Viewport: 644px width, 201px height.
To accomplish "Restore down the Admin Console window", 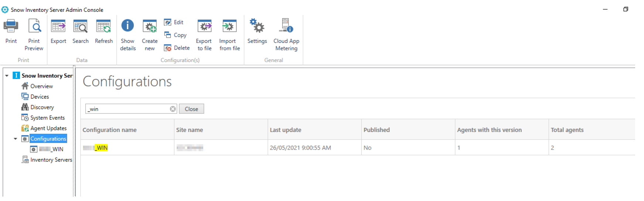I will 626,9.
